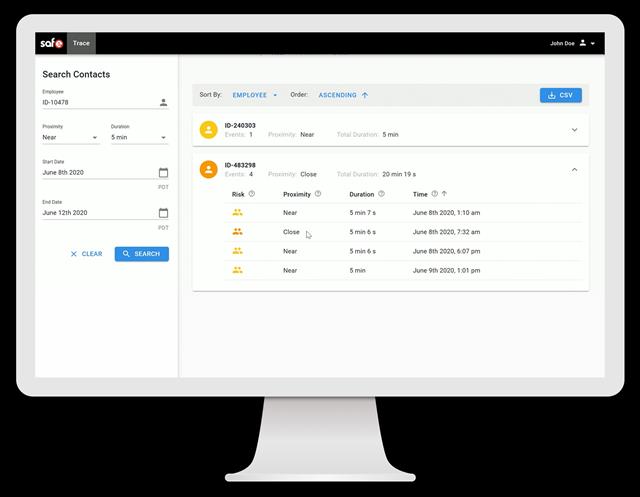640x497 pixels.
Task: Click the Employee ID-10478 input field
Action: (x=105, y=102)
